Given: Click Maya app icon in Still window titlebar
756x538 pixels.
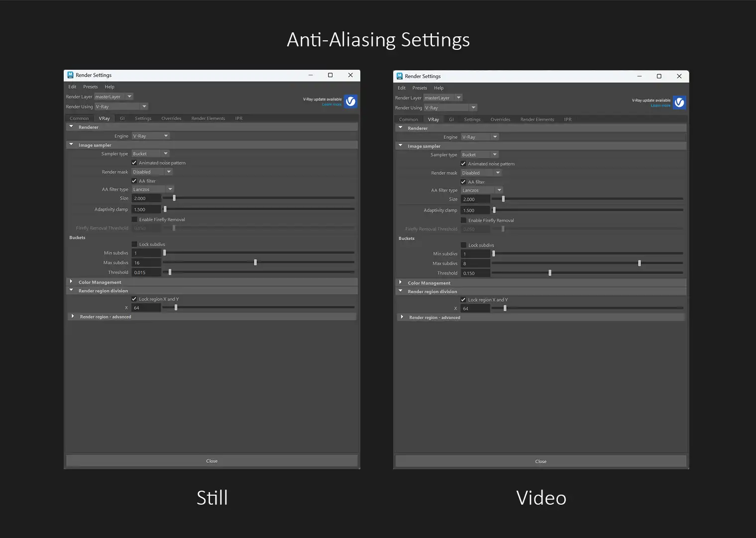Looking at the screenshot, I should click(70, 75).
